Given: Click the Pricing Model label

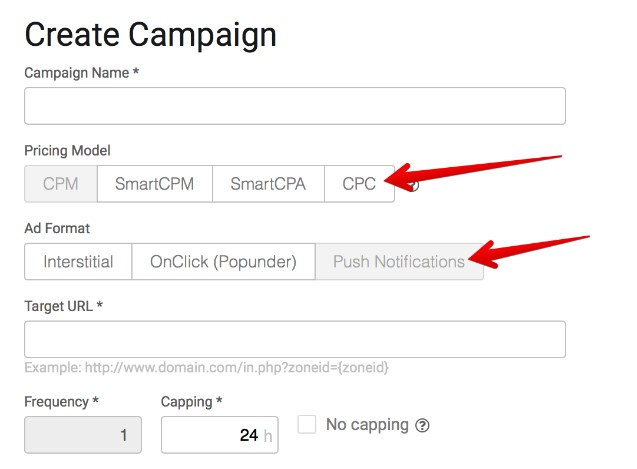Looking at the screenshot, I should tap(67, 151).
